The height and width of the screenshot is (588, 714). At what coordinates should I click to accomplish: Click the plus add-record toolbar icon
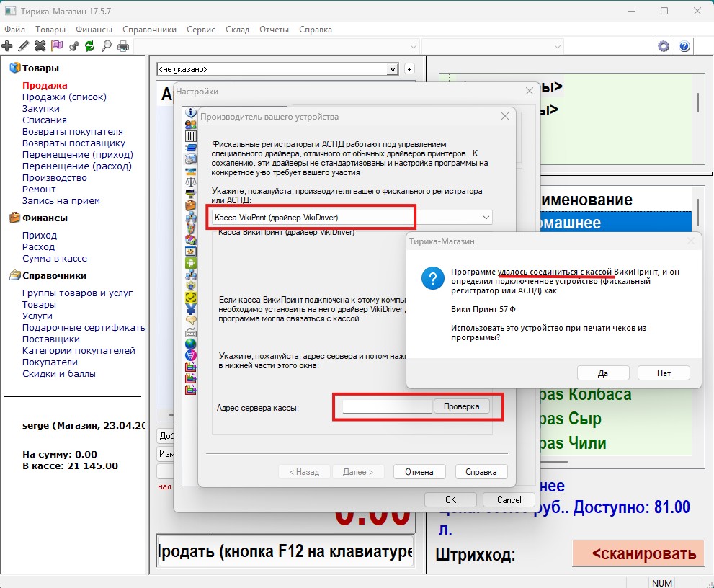tap(8, 46)
